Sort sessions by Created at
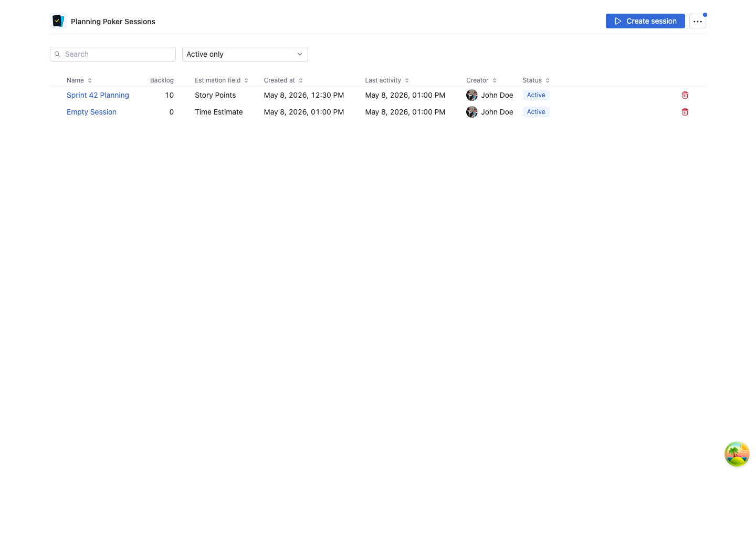756x538 pixels. click(283, 80)
